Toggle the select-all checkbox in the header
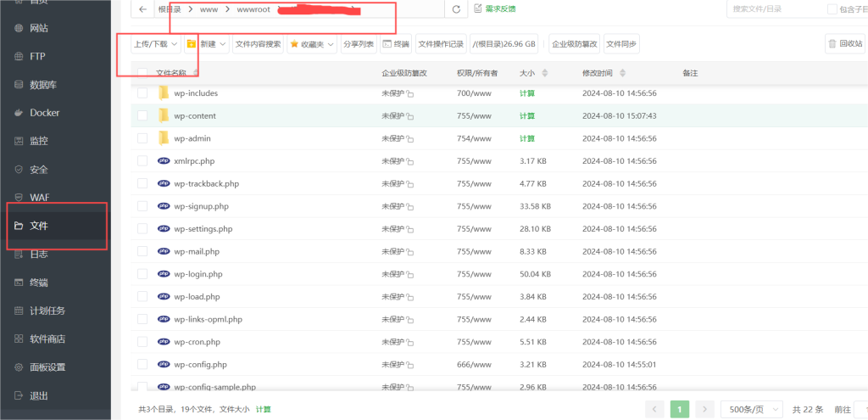The height and width of the screenshot is (420, 868). (142, 73)
